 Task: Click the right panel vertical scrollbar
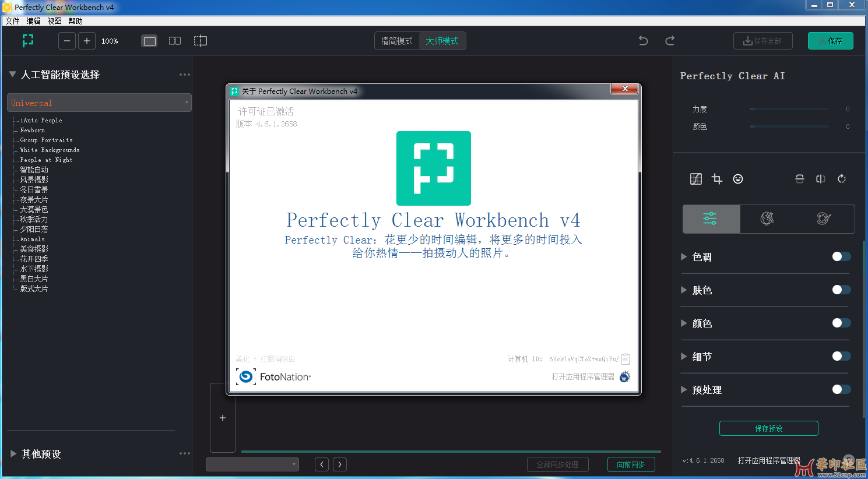(x=864, y=329)
